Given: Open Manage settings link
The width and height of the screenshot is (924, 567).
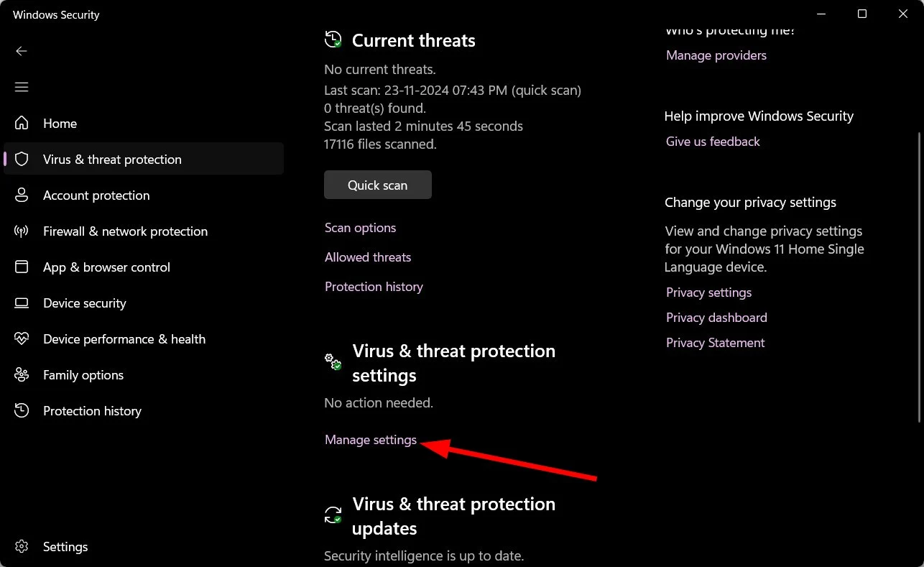Looking at the screenshot, I should coord(371,440).
